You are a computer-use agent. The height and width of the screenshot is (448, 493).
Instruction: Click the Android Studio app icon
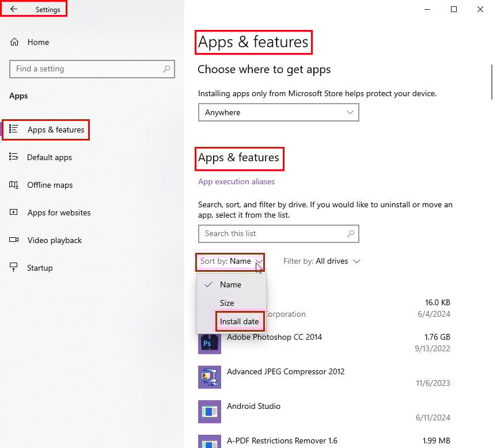click(210, 412)
